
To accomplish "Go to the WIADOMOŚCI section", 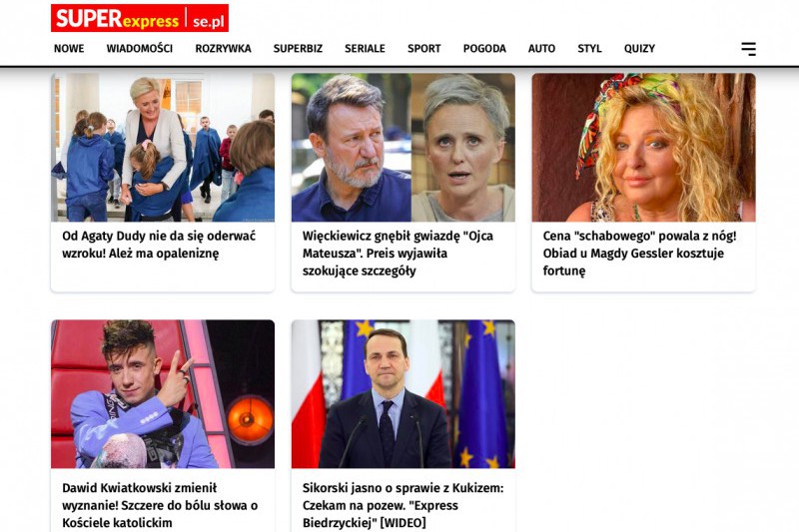I will point(139,48).
